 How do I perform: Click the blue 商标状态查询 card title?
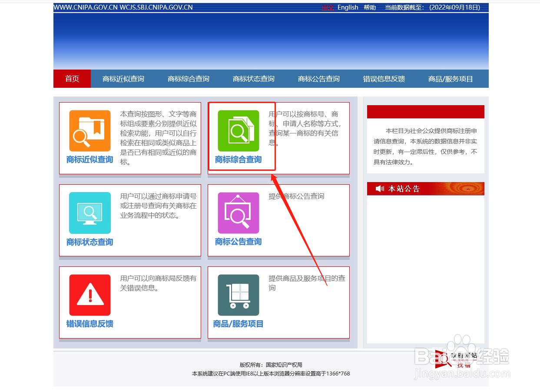click(x=90, y=242)
